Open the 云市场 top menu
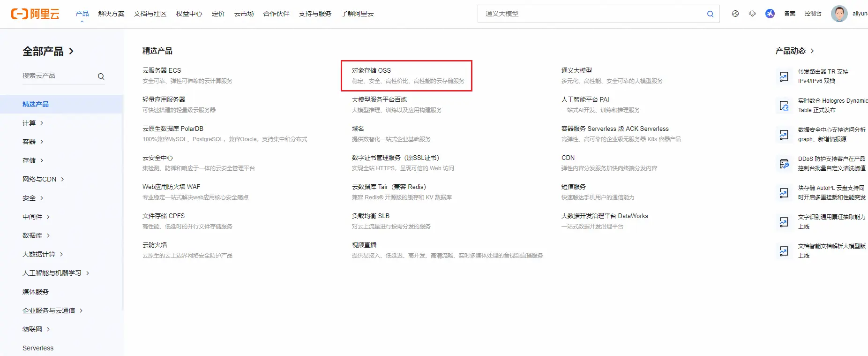 (x=244, y=14)
